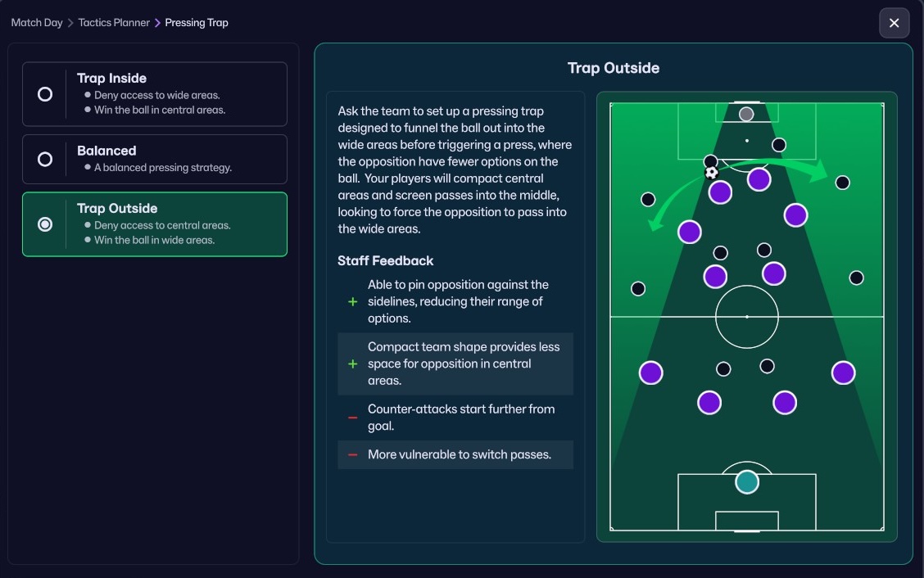The image size is (924, 578).
Task: Click the Pressing Trap breadcrumb
Action: [x=197, y=23]
